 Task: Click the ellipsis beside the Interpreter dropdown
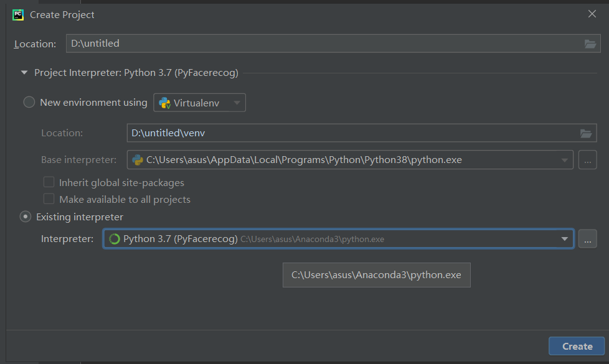(x=587, y=238)
